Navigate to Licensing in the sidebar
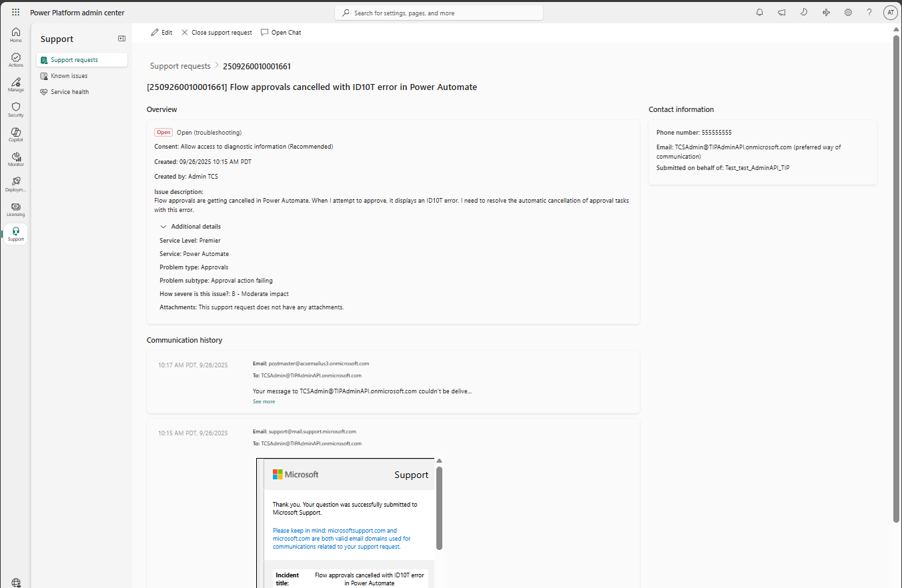Image resolution: width=902 pixels, height=588 pixels. (x=15, y=208)
